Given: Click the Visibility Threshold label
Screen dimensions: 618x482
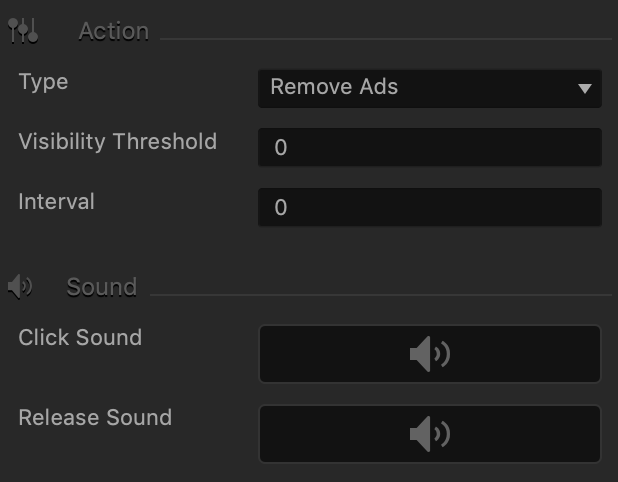Looking at the screenshot, I should (x=118, y=141).
